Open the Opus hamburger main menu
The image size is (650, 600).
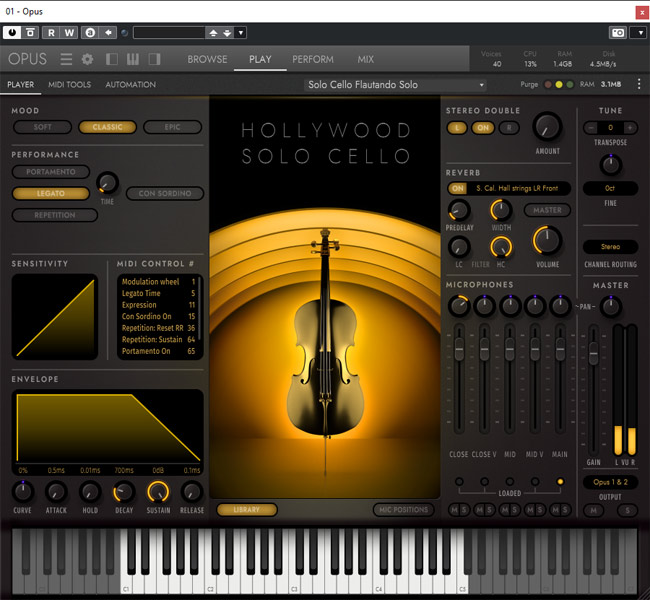pyautogui.click(x=66, y=59)
